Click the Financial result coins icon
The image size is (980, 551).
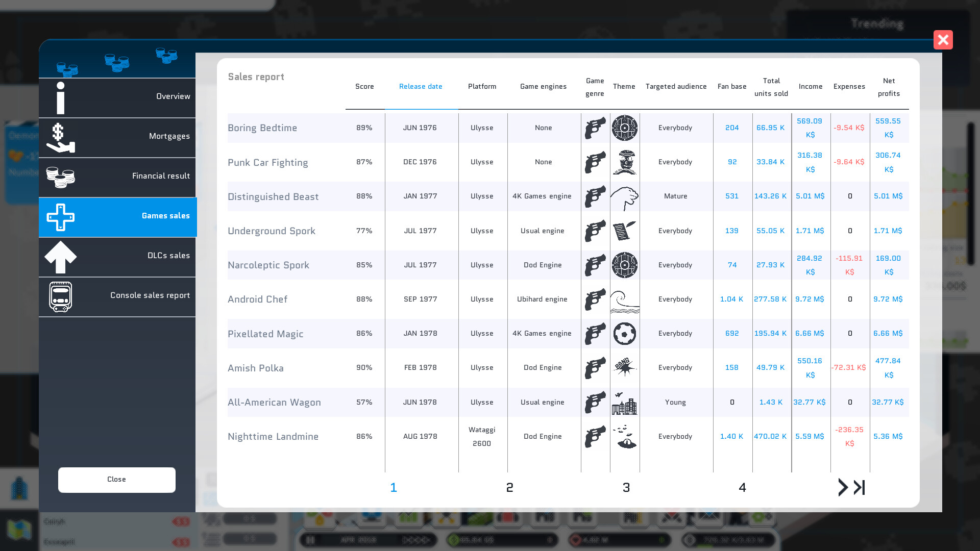click(x=61, y=177)
